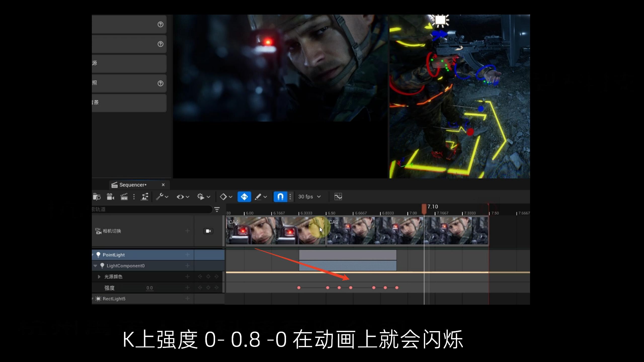644x362 pixels.
Task: Click the rect light gizmo icon in viewport
Action: coord(440,20)
